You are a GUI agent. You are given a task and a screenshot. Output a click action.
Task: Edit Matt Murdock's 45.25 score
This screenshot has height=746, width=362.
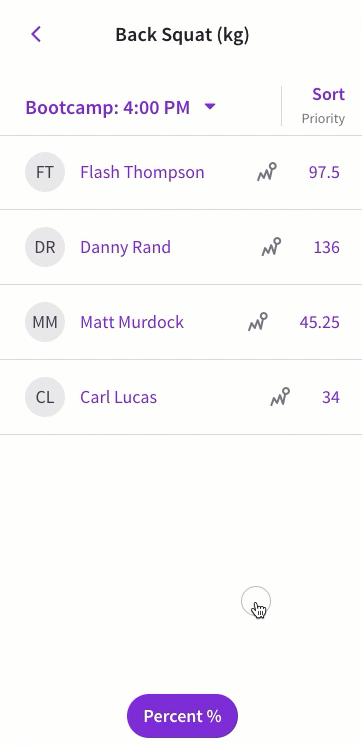coord(320,322)
